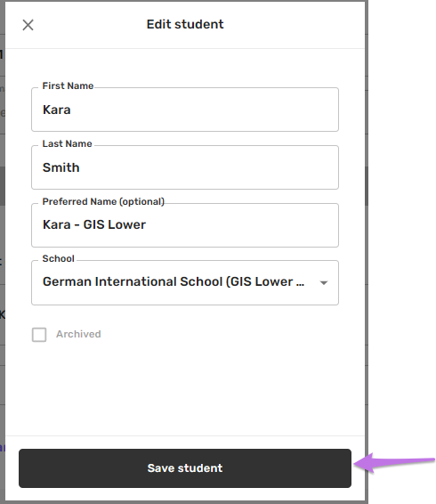Image resolution: width=436 pixels, height=504 pixels.
Task: Click the Last Name field containing Smith
Action: coord(185,167)
